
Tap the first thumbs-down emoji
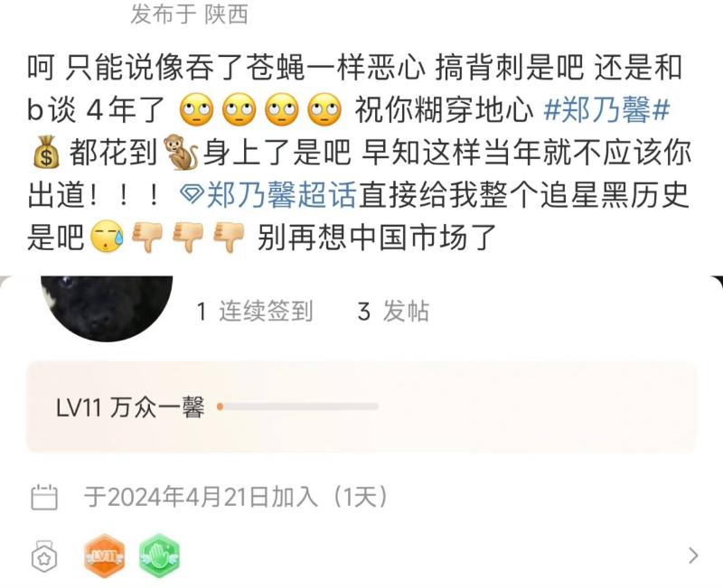(147, 238)
